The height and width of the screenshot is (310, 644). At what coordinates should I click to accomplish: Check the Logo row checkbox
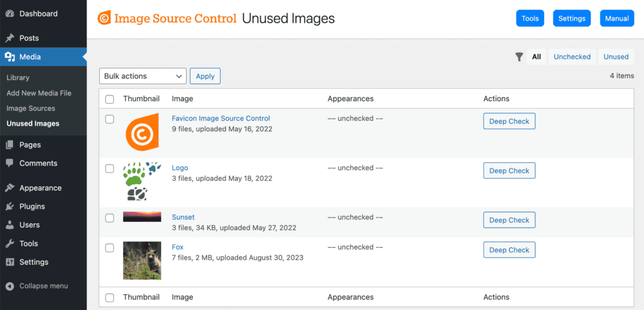(109, 169)
